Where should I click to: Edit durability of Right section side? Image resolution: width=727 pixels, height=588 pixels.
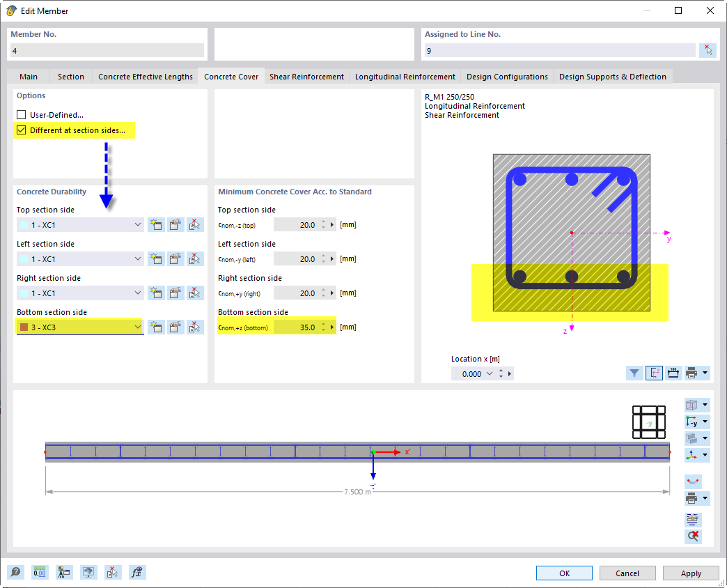tap(175, 293)
